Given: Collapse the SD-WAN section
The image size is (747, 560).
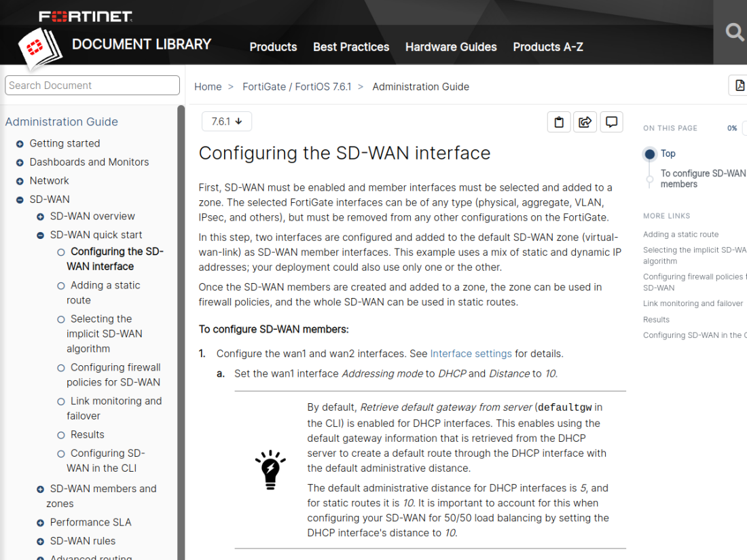Looking at the screenshot, I should (x=20, y=200).
